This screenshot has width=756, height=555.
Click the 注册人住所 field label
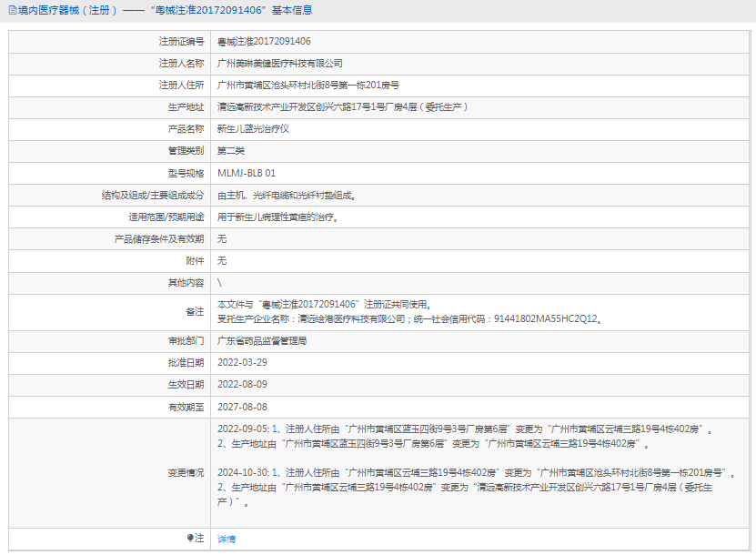click(181, 86)
